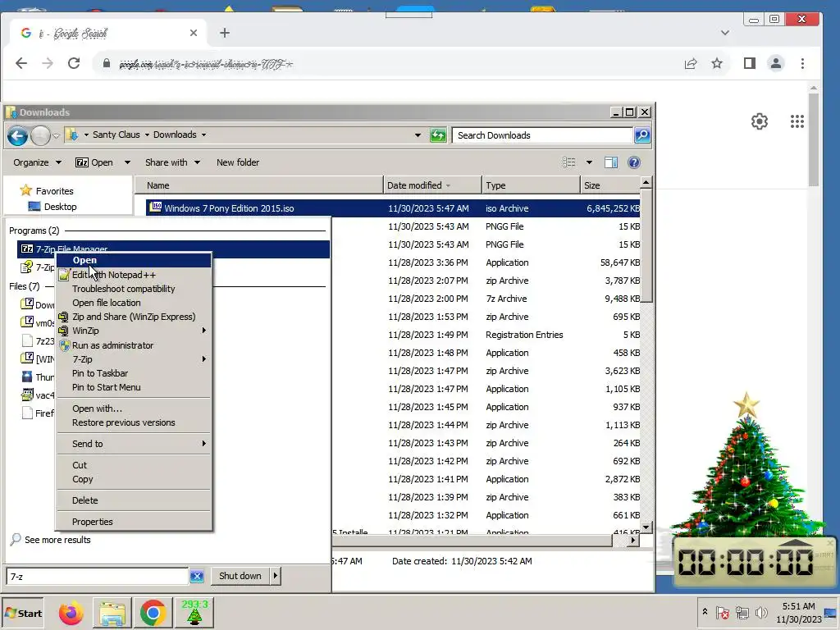
Task: Click the Shut down button
Action: (x=240, y=576)
